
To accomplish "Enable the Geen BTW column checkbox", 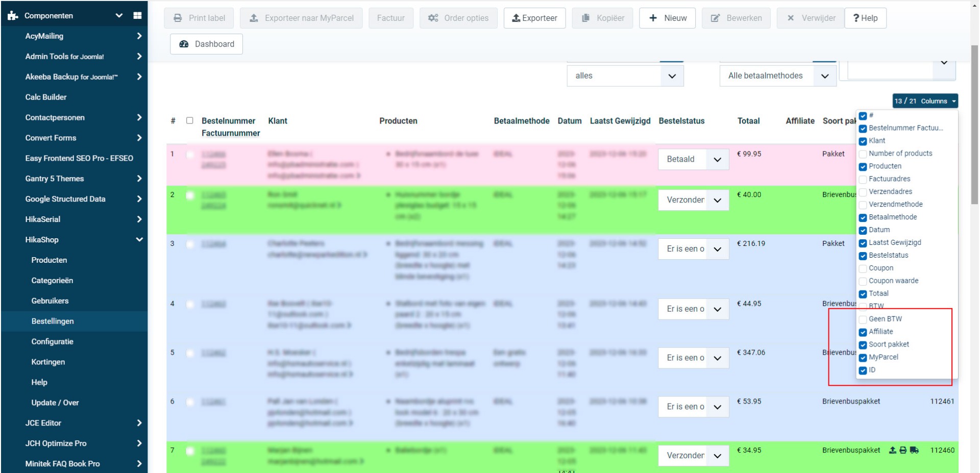I will point(863,319).
